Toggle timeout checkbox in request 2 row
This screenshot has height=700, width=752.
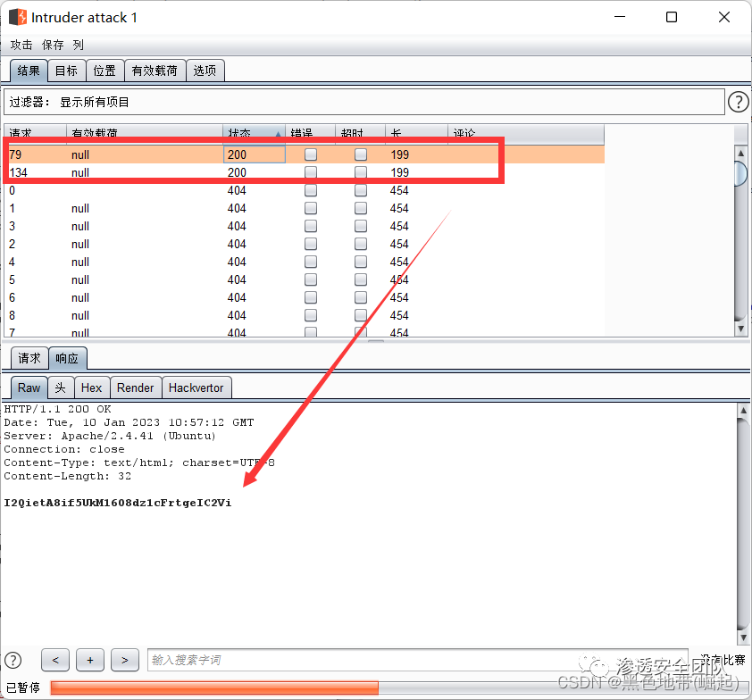(361, 244)
